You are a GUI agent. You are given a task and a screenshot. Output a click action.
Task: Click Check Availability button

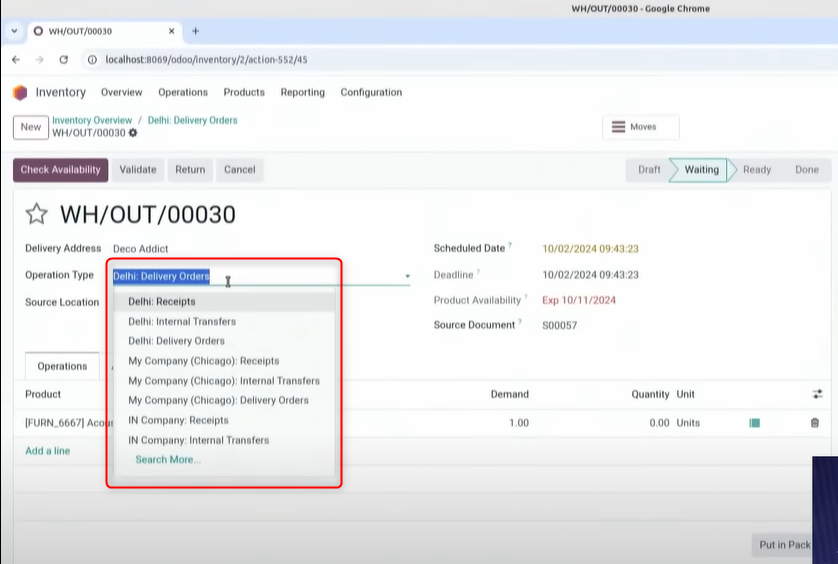[60, 170]
